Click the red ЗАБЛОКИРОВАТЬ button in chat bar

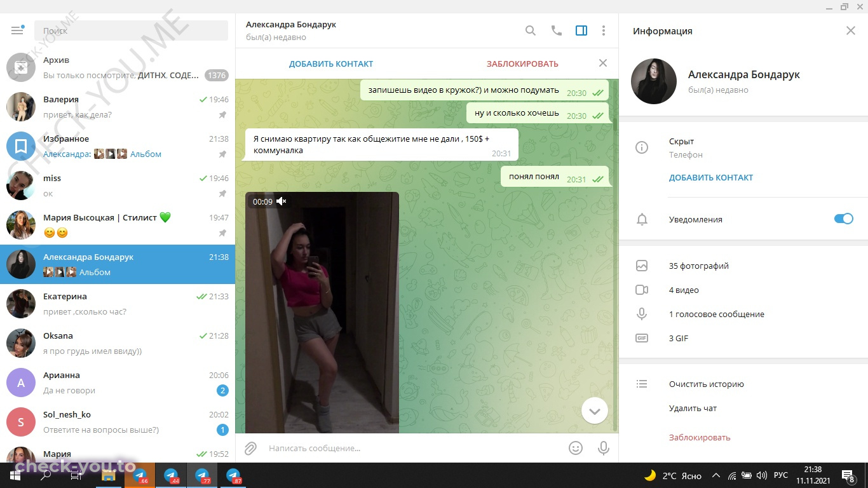pos(522,64)
